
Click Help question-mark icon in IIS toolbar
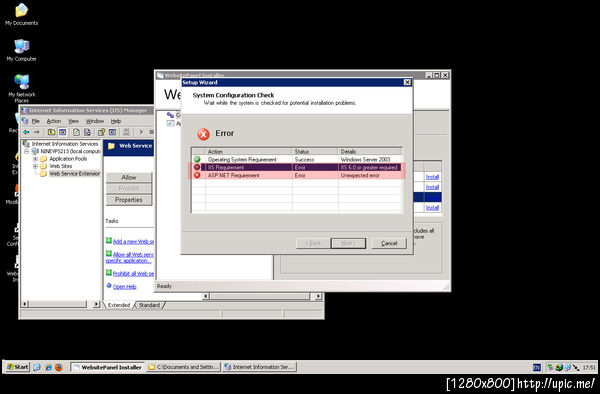pyautogui.click(x=101, y=132)
